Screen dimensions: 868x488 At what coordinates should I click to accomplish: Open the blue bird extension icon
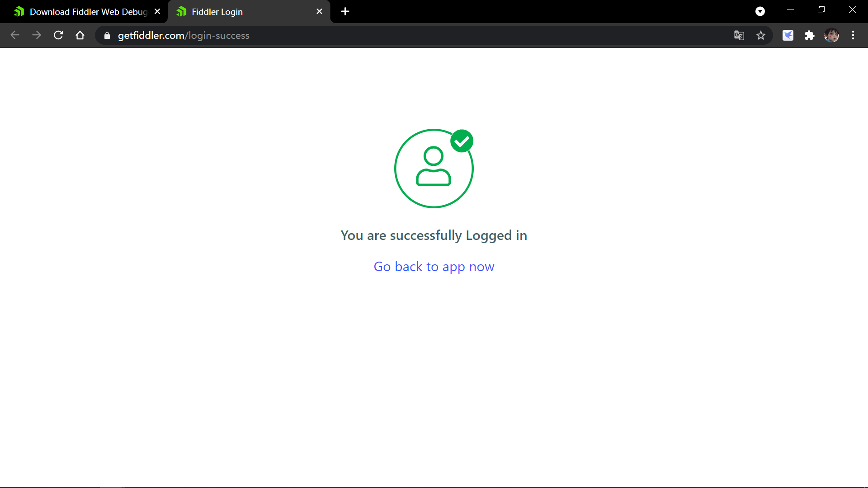click(x=788, y=35)
